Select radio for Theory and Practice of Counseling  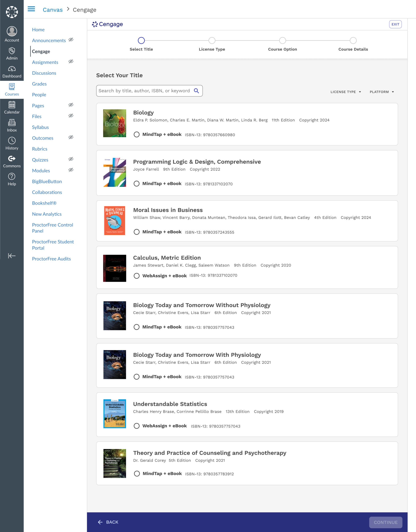(x=137, y=474)
